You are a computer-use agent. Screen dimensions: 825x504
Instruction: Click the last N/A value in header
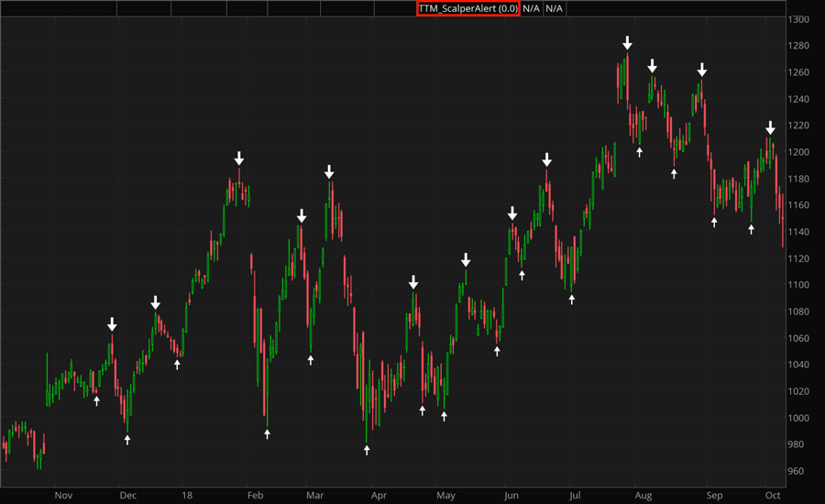point(555,8)
